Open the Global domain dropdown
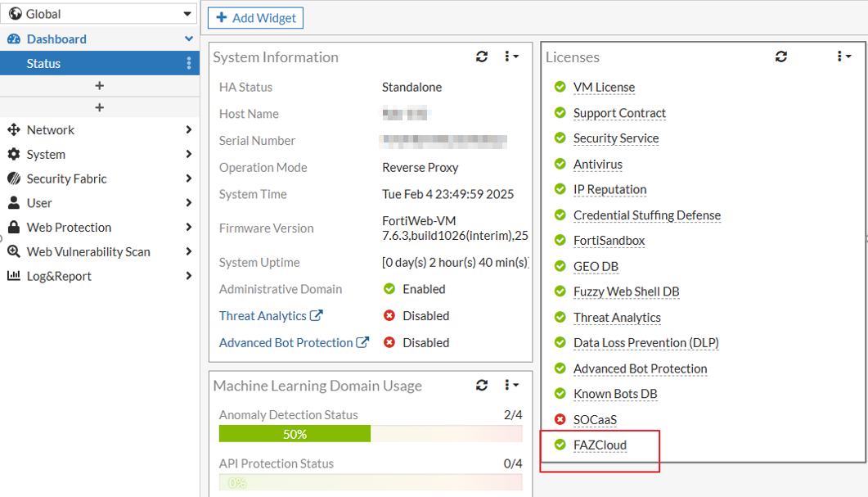Viewport: 868px width, 497px height. [x=100, y=14]
